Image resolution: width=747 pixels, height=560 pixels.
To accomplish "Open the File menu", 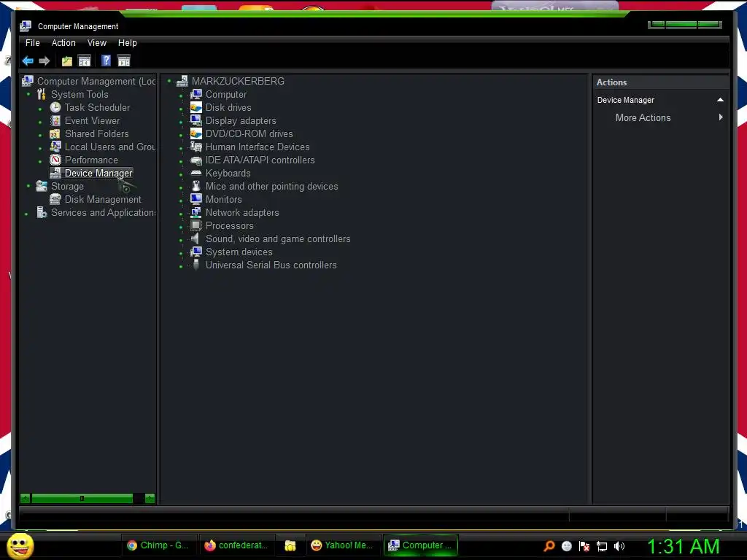I will pos(32,43).
